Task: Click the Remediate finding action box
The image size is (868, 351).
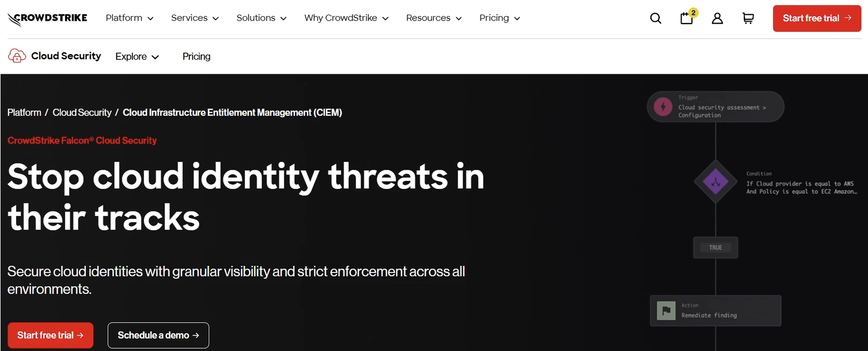Action: (715, 311)
